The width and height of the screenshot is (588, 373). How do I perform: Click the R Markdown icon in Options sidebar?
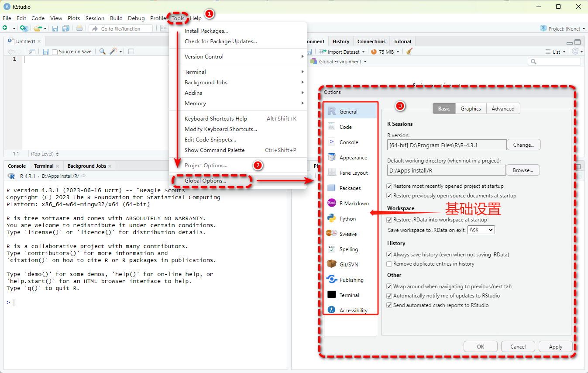[332, 203]
